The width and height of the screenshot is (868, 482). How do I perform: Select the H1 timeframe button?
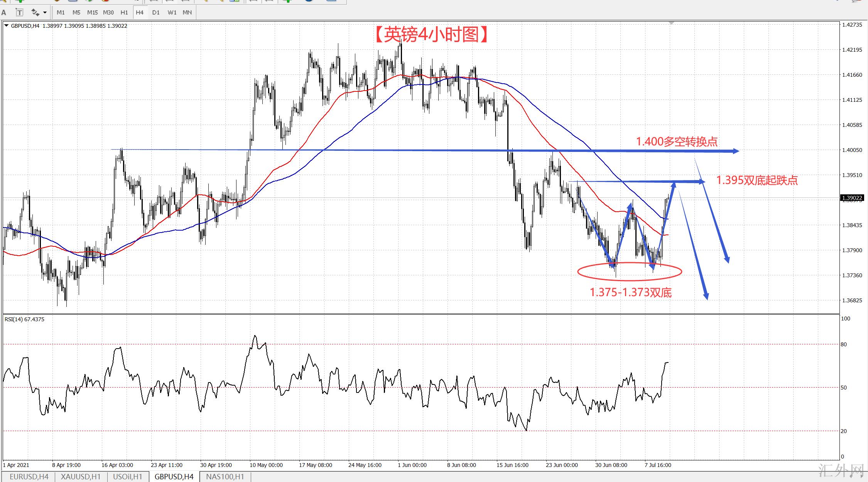[x=124, y=12]
